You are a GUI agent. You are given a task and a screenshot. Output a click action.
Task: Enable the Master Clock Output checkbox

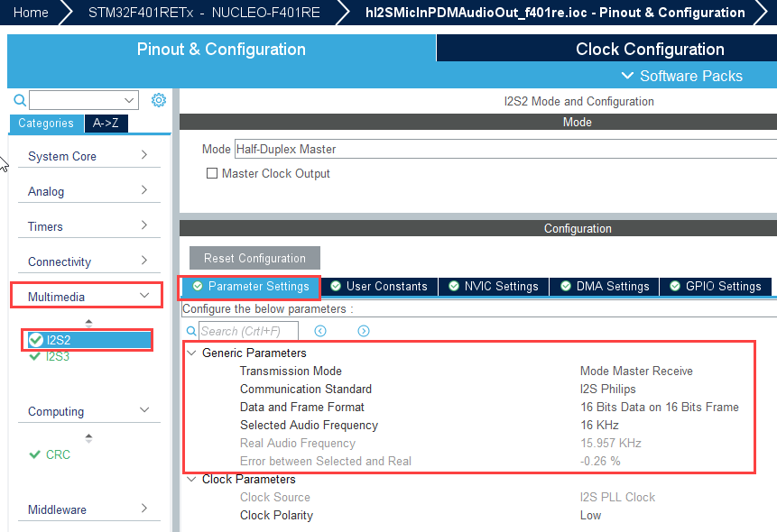coord(212,173)
